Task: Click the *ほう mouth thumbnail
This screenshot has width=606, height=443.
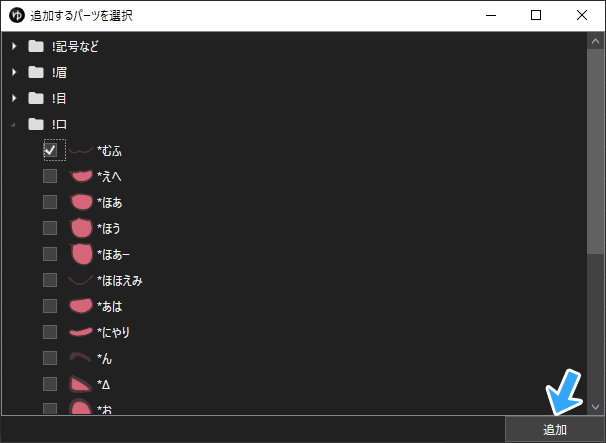Action: click(x=81, y=228)
